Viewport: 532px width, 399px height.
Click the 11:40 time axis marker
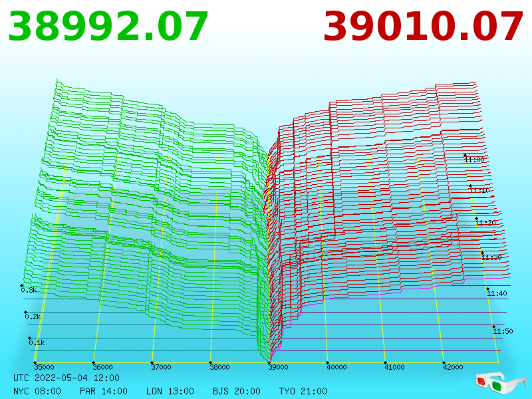tap(497, 293)
